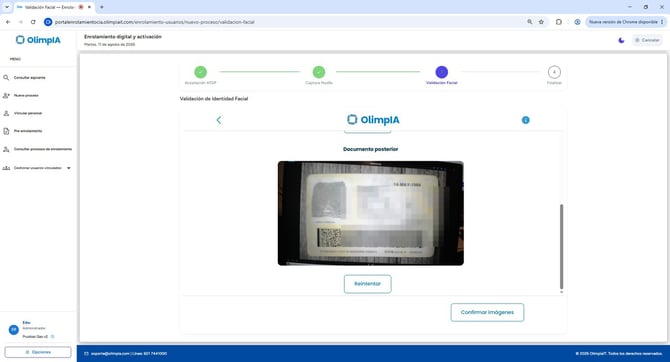Click the Opciones button in the sidebar
This screenshot has height=362, width=670.
coord(38,352)
